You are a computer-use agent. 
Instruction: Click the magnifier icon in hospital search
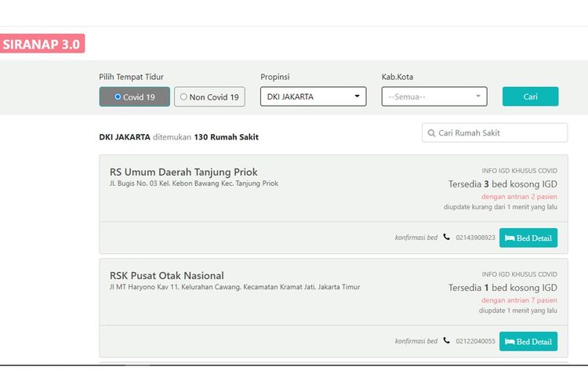point(431,133)
